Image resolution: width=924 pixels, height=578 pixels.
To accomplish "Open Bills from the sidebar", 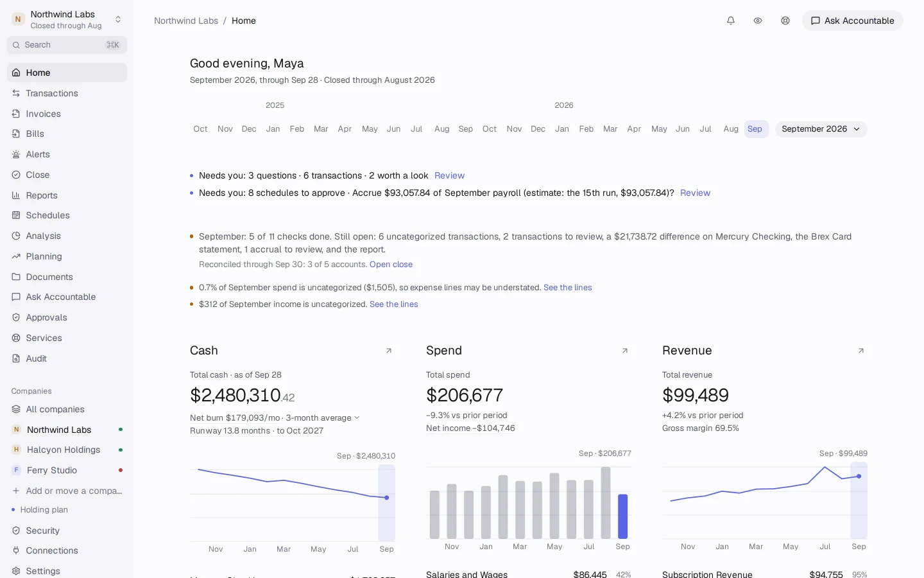I will pyautogui.click(x=67, y=134).
